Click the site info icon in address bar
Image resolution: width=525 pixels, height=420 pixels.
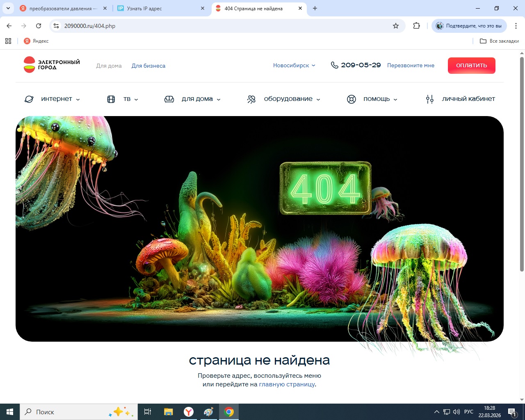(57, 26)
